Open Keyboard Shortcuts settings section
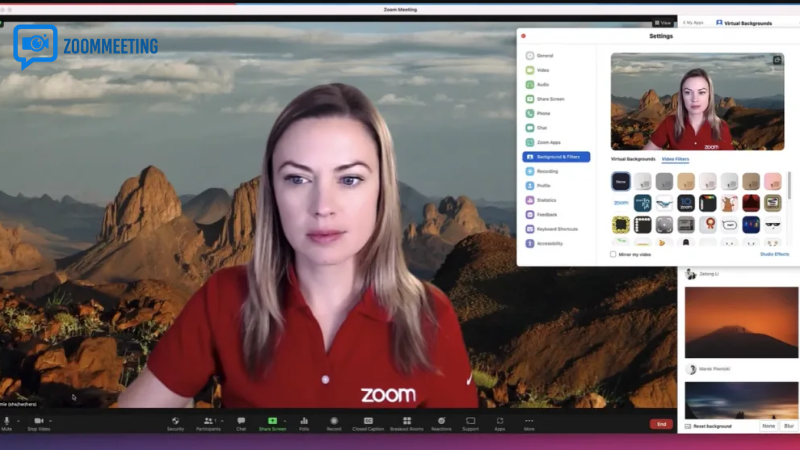Image resolution: width=800 pixels, height=450 pixels. pos(556,229)
